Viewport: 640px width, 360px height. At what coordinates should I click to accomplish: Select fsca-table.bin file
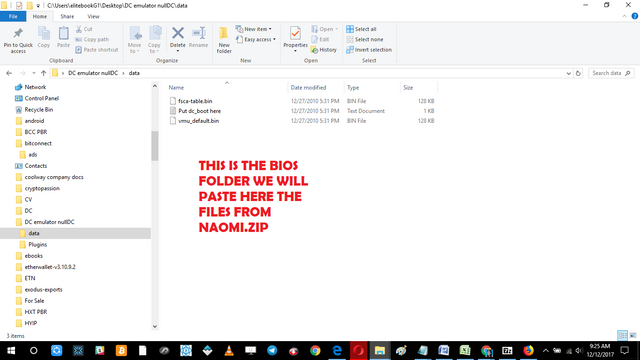pyautogui.click(x=195, y=101)
